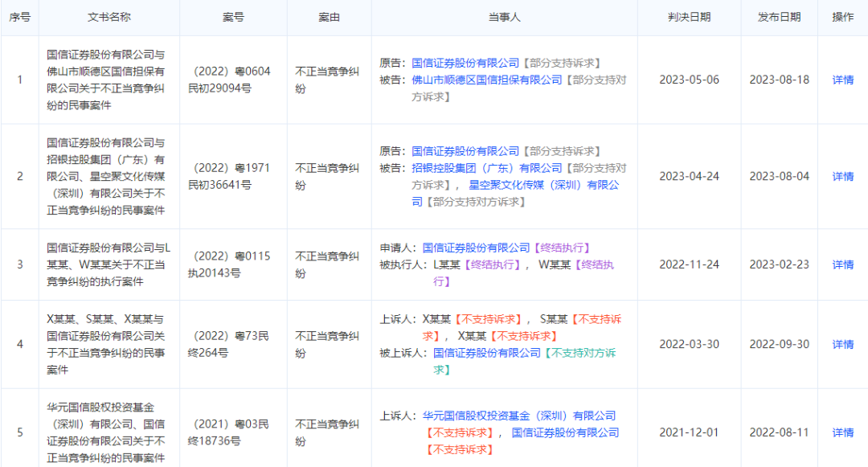This screenshot has width=868, height=467.
Task: Select document title mentioning 佛山市顺德区国信担保
Action: tap(106, 80)
